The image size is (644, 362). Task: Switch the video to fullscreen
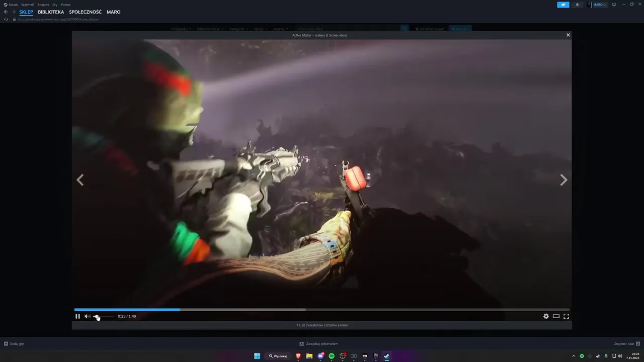click(566, 316)
